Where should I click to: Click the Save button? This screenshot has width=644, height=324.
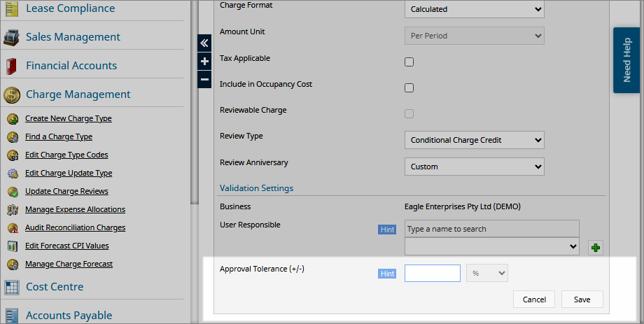pos(582,300)
